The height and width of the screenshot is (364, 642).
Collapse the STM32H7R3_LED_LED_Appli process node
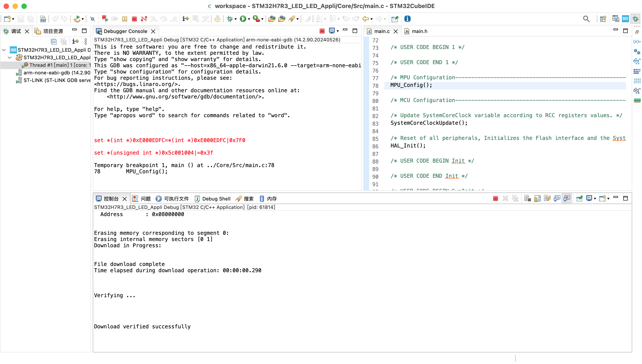10,57
